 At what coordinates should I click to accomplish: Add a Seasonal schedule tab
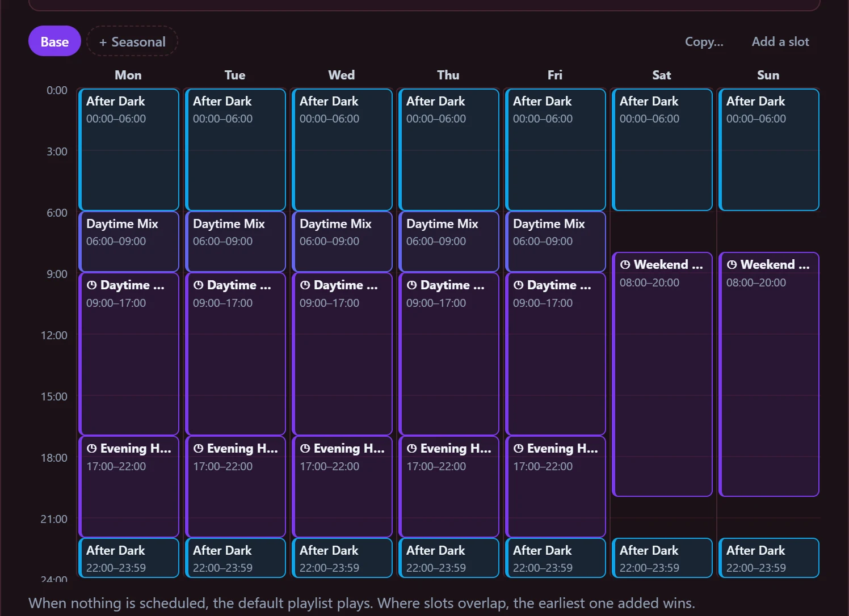click(x=132, y=41)
